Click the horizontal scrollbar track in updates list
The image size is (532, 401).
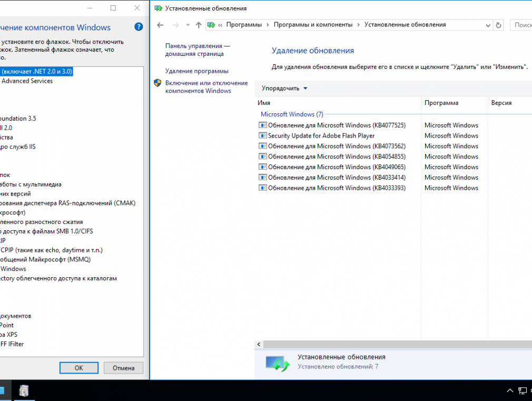[398, 344]
